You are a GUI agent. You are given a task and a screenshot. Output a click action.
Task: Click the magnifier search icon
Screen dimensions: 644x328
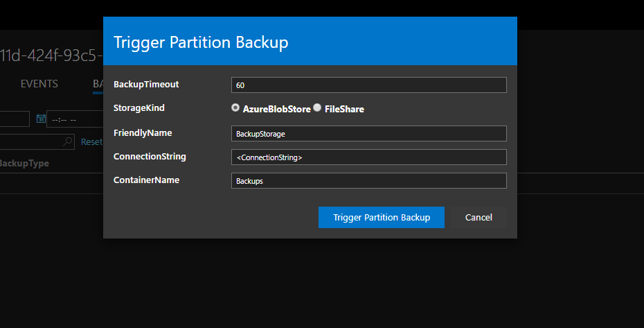pos(69,141)
